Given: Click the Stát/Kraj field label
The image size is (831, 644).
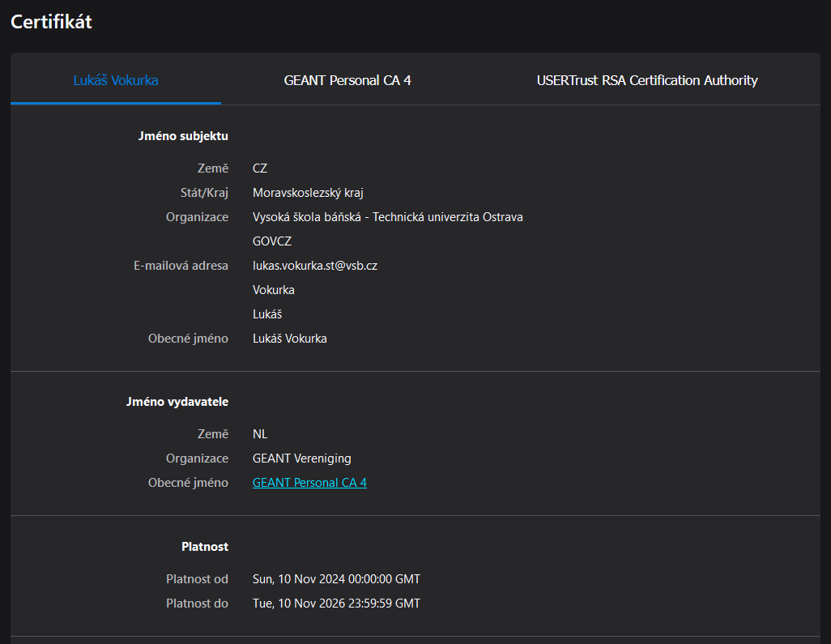Looking at the screenshot, I should 204,193.
